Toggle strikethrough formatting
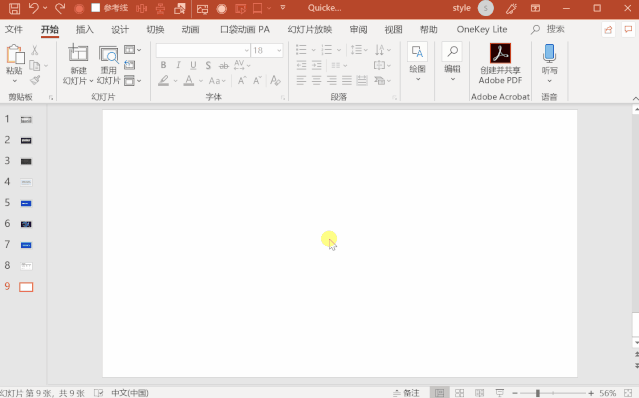The image size is (639, 398). click(x=224, y=65)
